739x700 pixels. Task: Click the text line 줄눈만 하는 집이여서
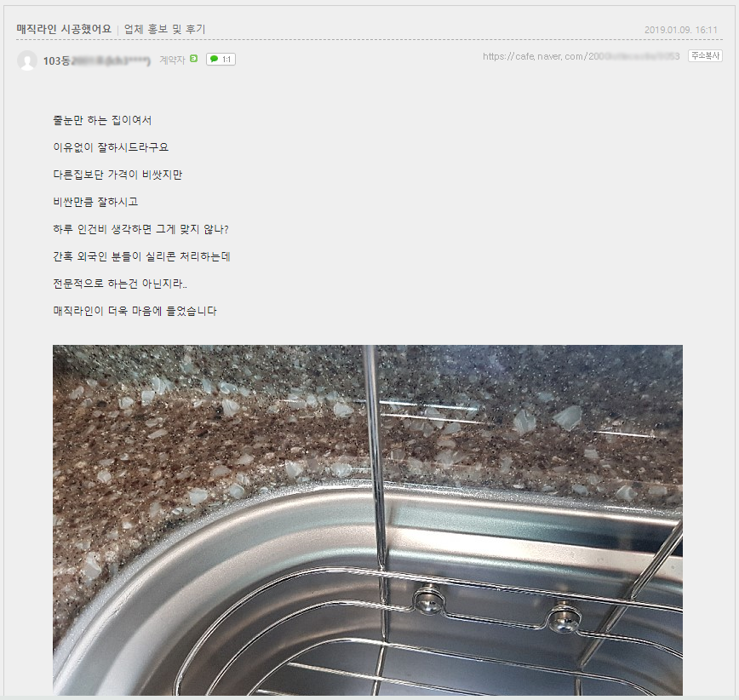point(102,120)
